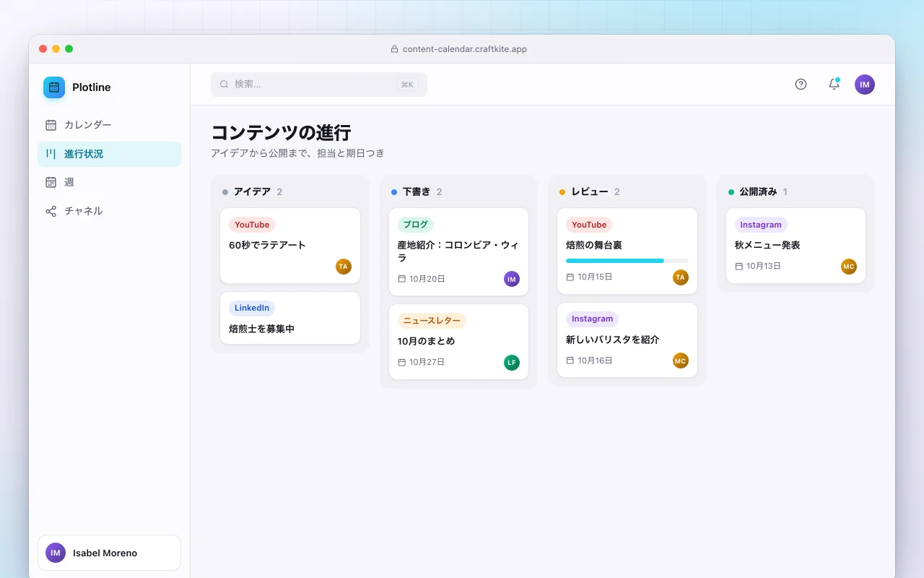Go to the チャネル section
924x578 pixels.
click(109, 211)
